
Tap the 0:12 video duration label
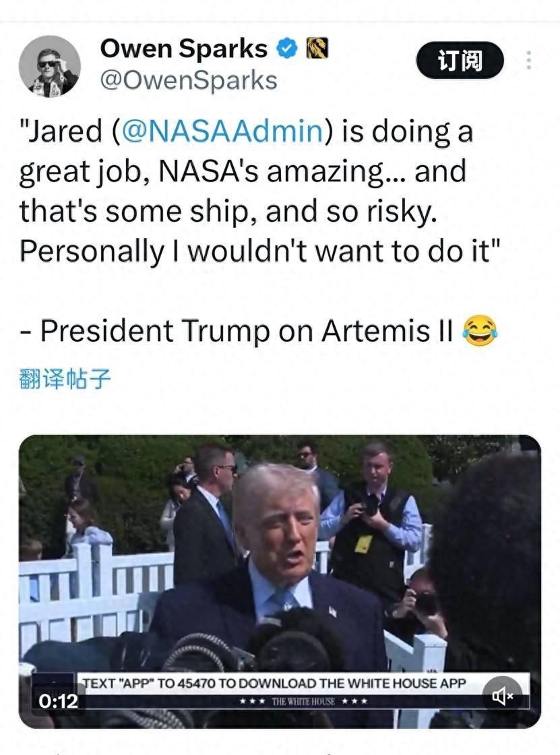coord(58,700)
